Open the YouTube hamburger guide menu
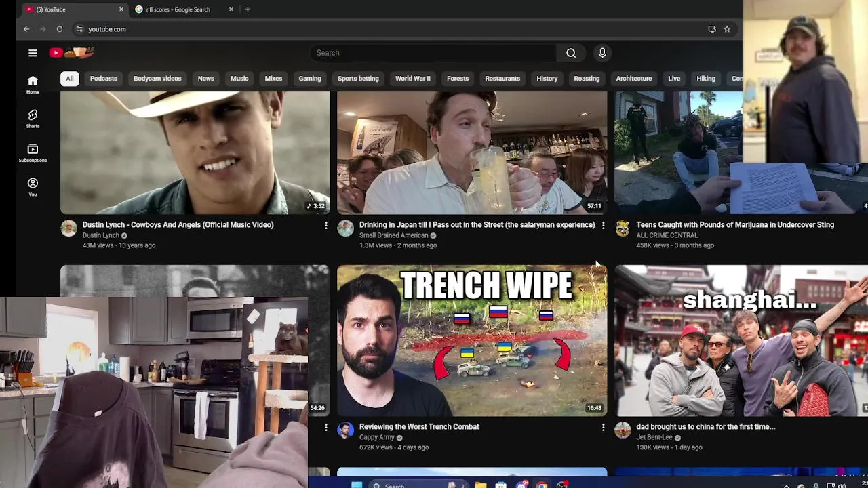This screenshot has width=868, height=488. (33, 53)
